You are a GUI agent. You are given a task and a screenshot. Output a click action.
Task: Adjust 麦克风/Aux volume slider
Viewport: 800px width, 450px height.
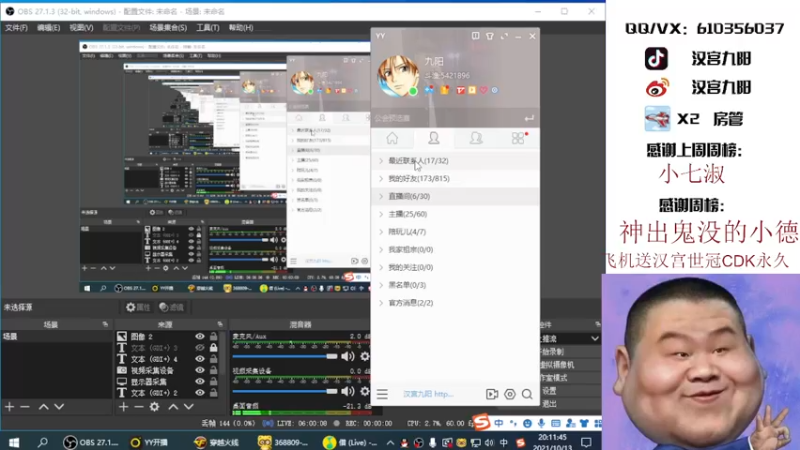point(285,357)
